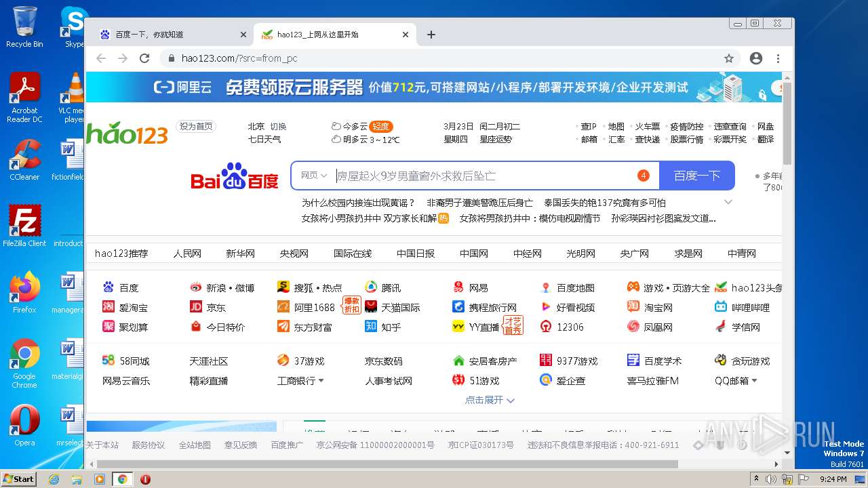Click the FileZilla Client desktop icon
This screenshot has height=488, width=868.
[x=24, y=226]
